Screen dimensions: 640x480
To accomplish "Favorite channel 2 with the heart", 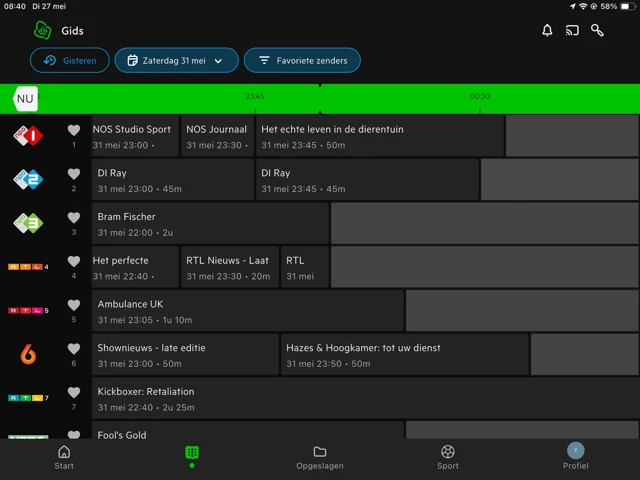I will coord(74,174).
